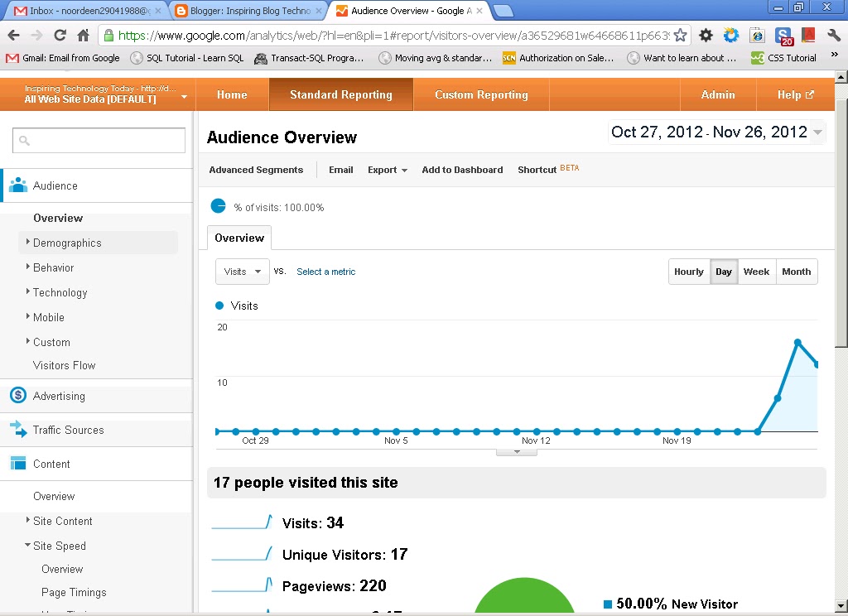Open the Export dropdown
The image size is (848, 616).
[x=388, y=170]
